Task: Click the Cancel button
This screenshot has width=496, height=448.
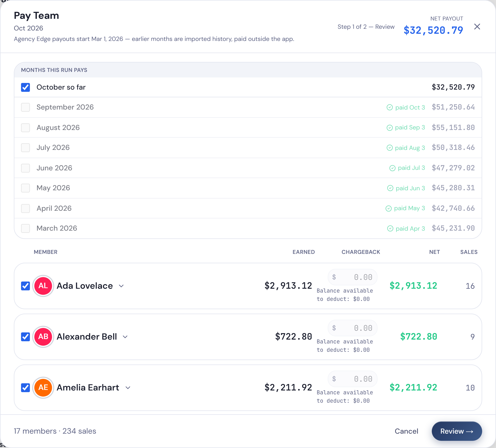Action: coord(406,431)
